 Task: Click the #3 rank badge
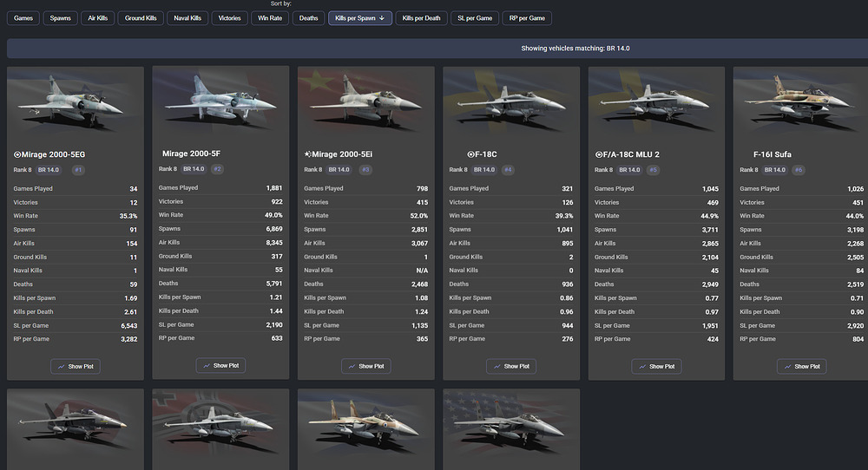tap(365, 170)
